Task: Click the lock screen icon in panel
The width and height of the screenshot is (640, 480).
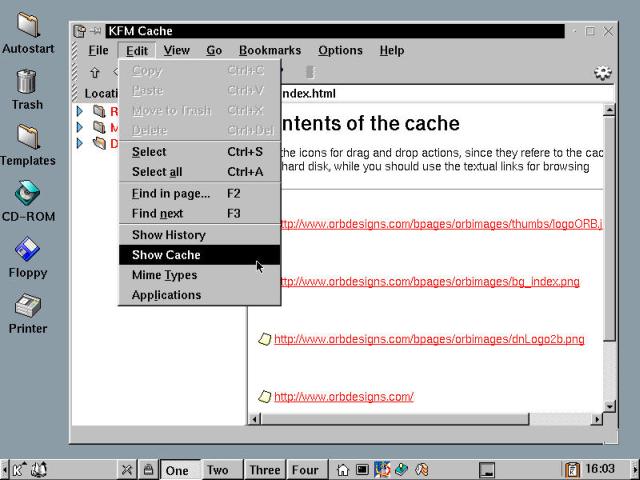Action: pos(148,469)
